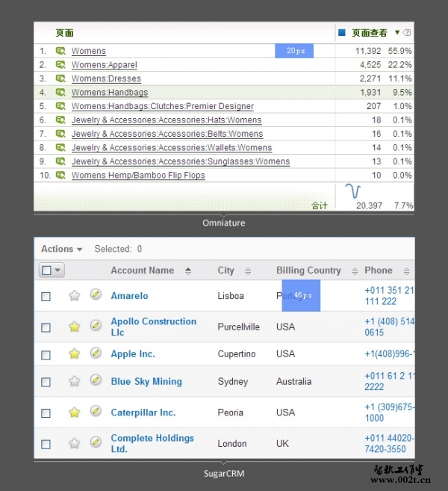Expand the select-all checkbox dropdown arrow

(57, 271)
